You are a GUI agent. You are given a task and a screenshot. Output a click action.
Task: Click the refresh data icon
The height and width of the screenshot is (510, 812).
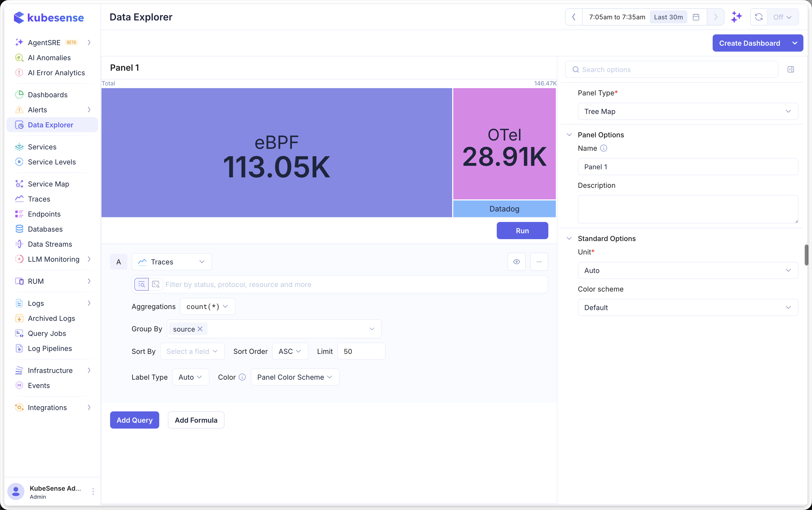coord(759,17)
